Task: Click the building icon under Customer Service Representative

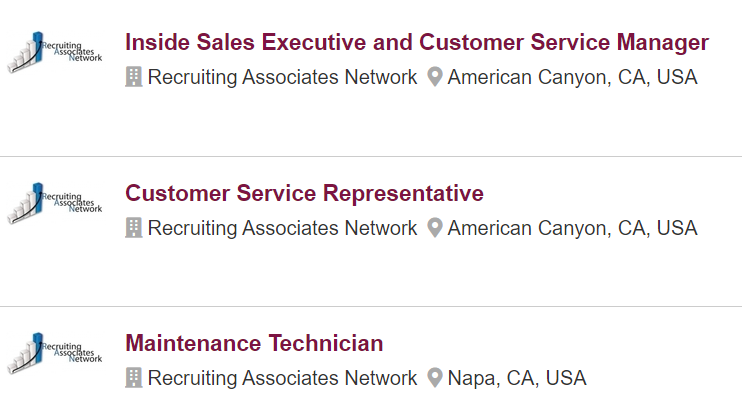Action: 133,228
